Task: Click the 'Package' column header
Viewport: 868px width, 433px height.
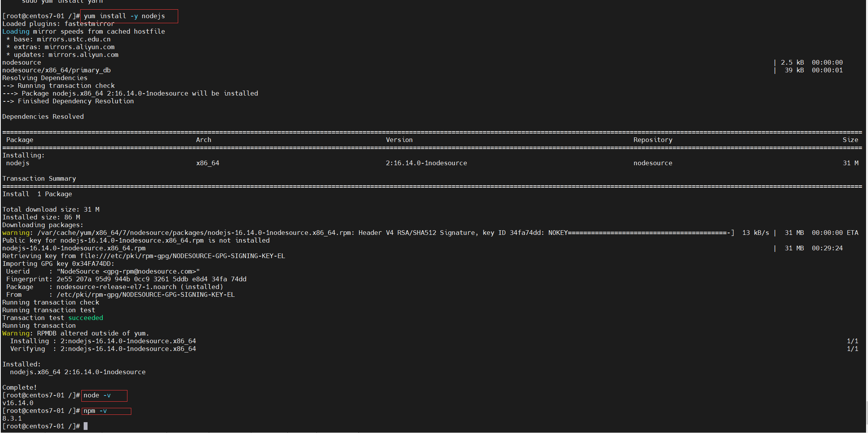Action: point(20,140)
